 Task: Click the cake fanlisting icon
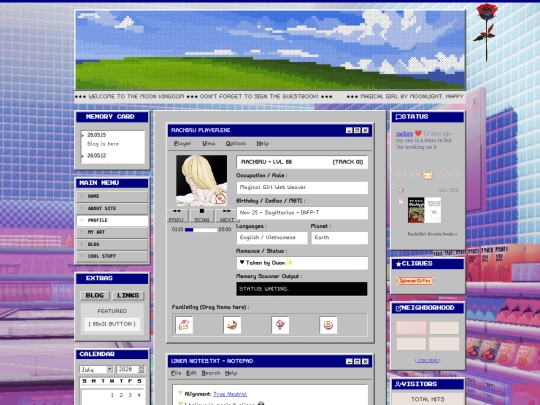pos(184,325)
